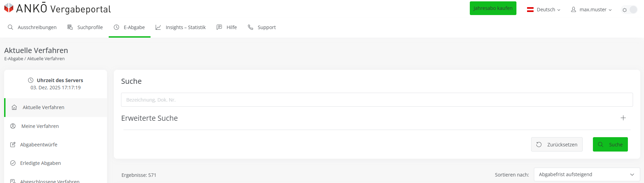This screenshot has width=644, height=183.
Task: Switch to the E-Abgabe tab
Action: [130, 27]
